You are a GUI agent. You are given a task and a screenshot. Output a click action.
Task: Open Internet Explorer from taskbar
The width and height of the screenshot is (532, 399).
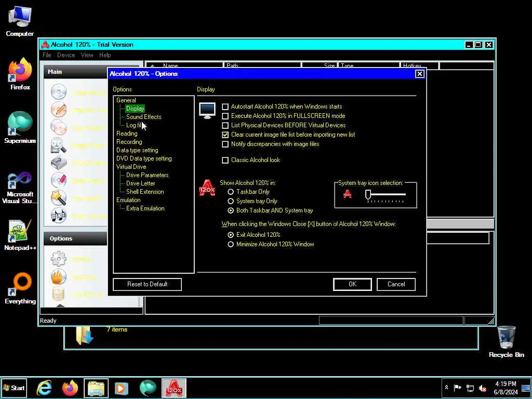[x=44, y=388]
